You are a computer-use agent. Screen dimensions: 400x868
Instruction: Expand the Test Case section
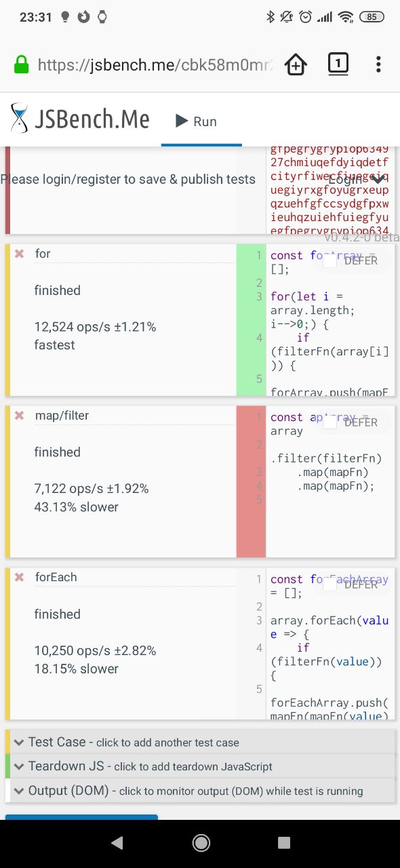(x=200, y=742)
